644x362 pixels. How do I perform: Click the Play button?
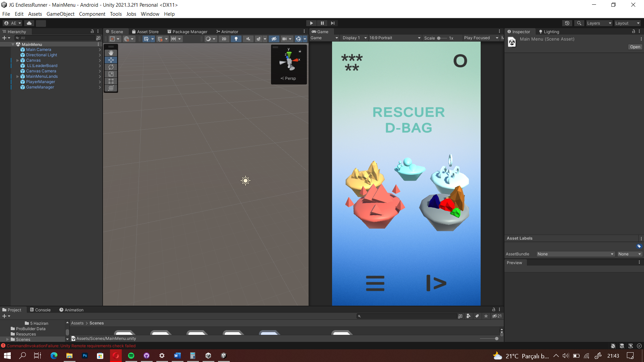point(311,23)
